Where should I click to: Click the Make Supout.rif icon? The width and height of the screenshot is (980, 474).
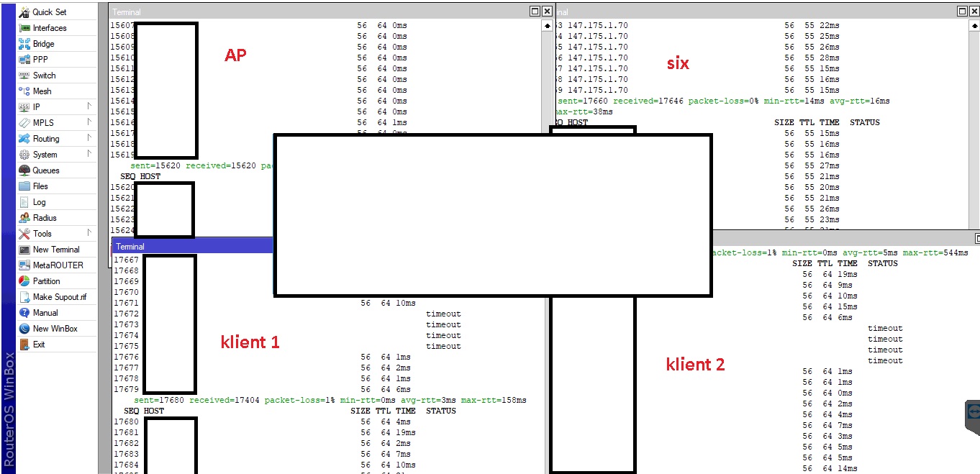pos(24,297)
